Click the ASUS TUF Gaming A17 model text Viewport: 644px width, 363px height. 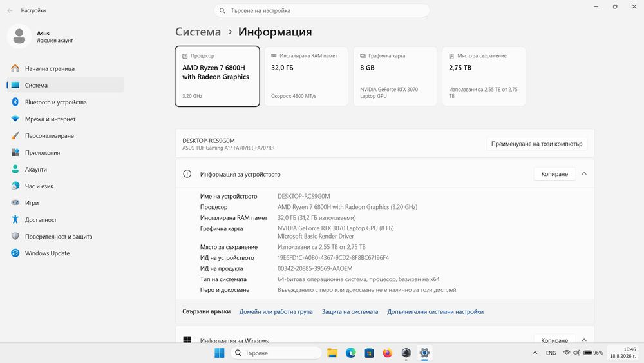[x=229, y=148]
